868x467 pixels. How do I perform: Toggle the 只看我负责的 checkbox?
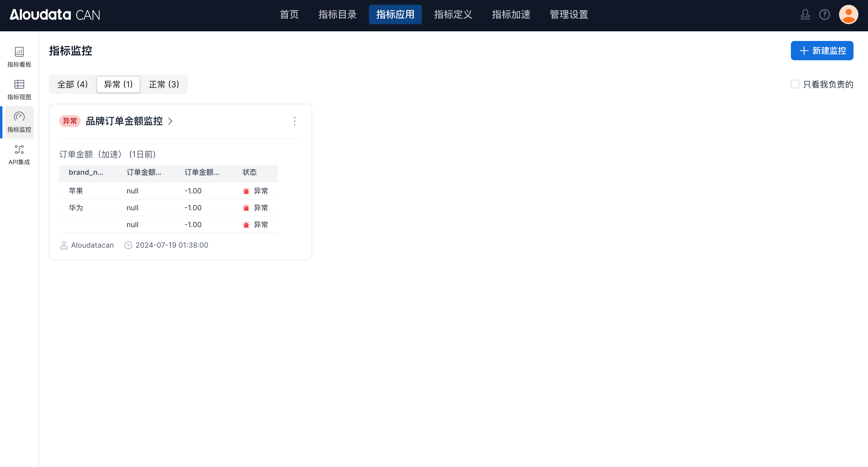(795, 84)
